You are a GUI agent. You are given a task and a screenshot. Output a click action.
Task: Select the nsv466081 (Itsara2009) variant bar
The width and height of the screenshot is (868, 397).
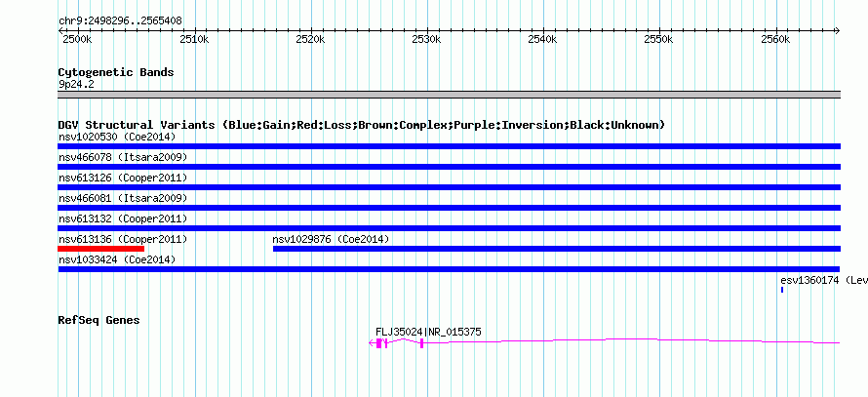click(449, 208)
